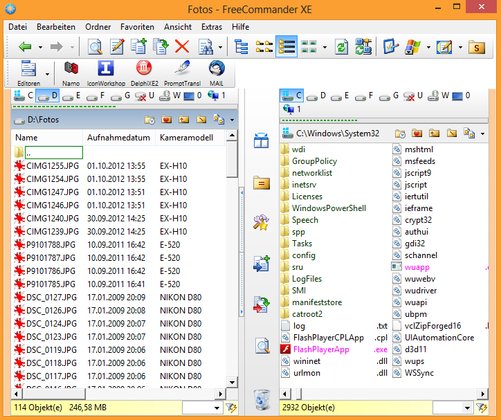501x420 pixels.
Task: Launch Namo from favorites toolbar
Action: pos(71,73)
